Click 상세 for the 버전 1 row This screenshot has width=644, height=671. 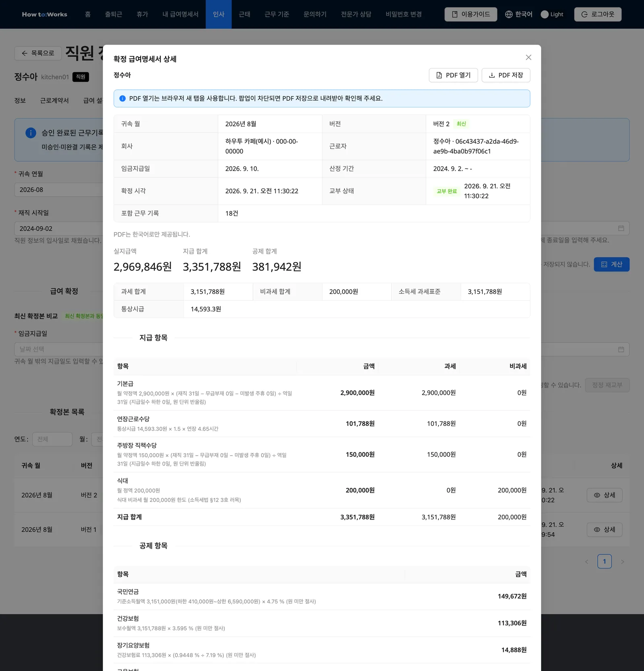tap(605, 530)
